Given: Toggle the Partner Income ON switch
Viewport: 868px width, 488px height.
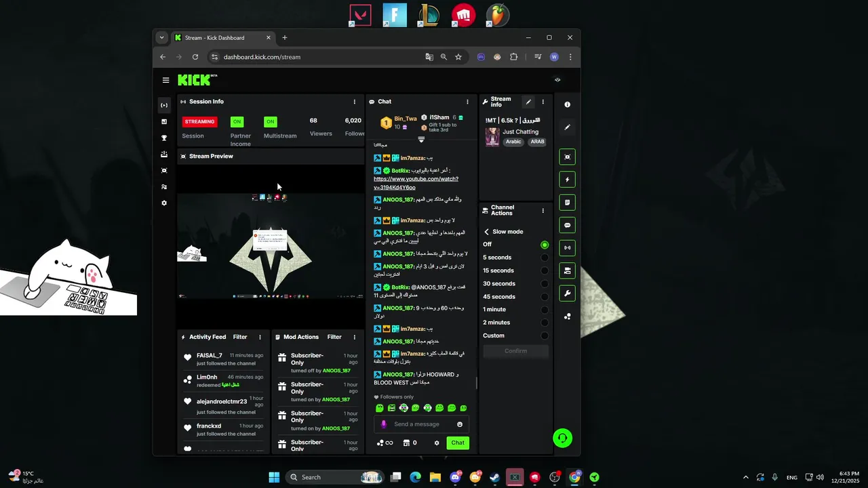Looking at the screenshot, I should click(237, 122).
